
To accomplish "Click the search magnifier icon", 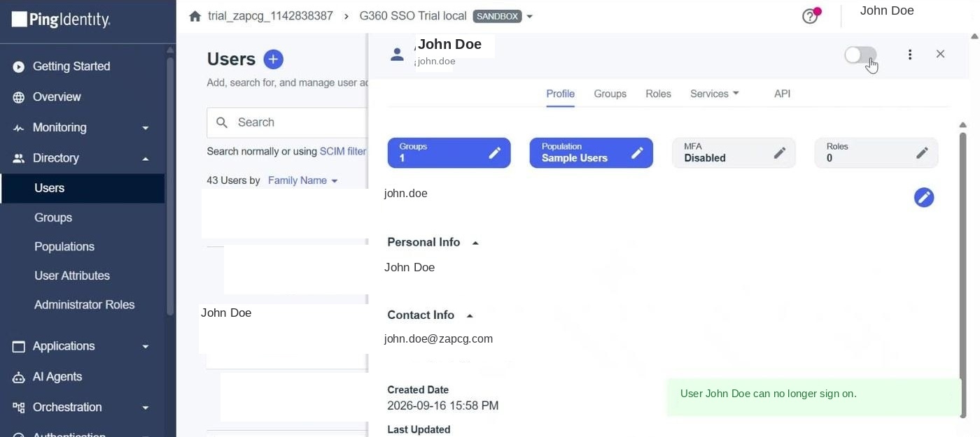I will pyautogui.click(x=223, y=123).
